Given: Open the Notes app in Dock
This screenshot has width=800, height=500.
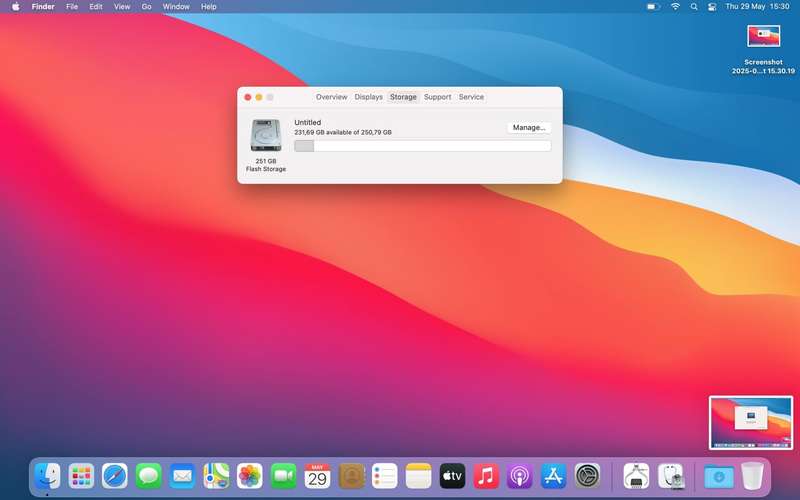Looking at the screenshot, I should point(418,476).
